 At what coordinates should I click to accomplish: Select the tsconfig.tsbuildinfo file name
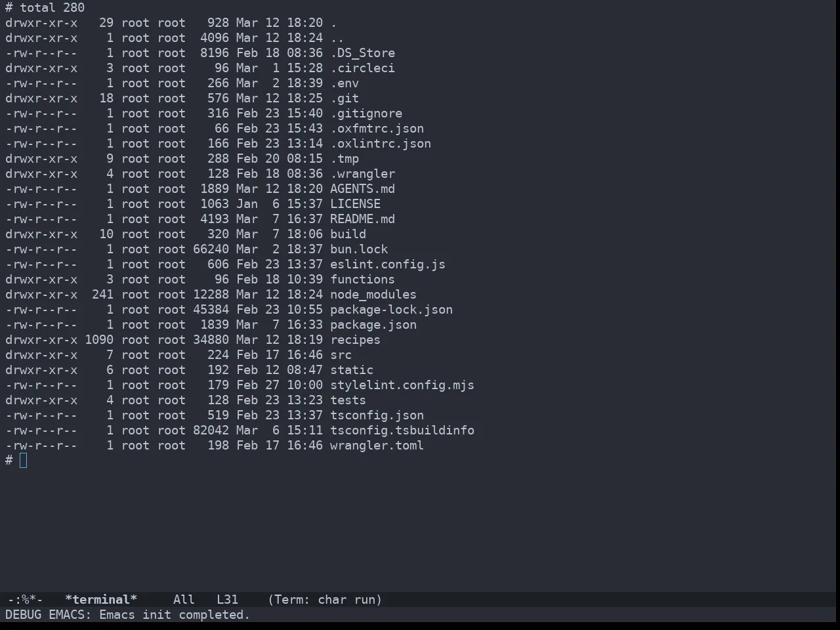(402, 430)
